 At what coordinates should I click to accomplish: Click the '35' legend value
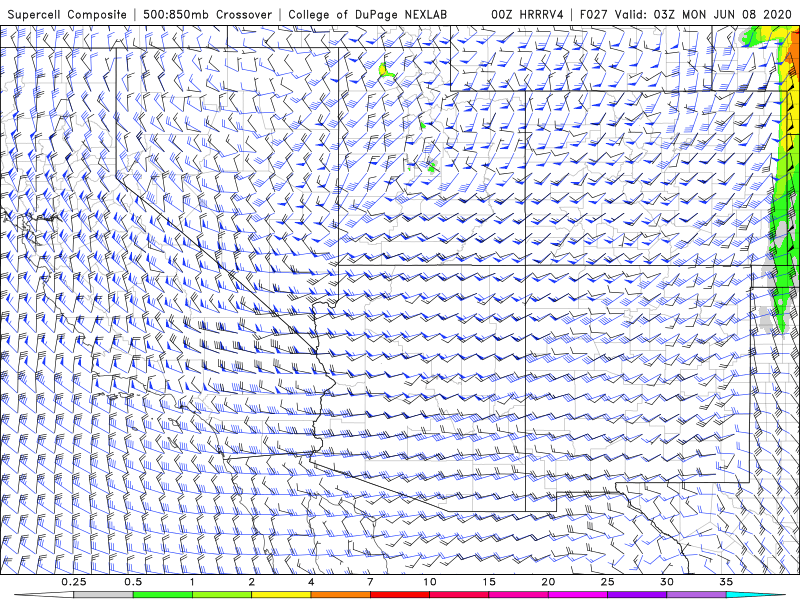pos(726,582)
